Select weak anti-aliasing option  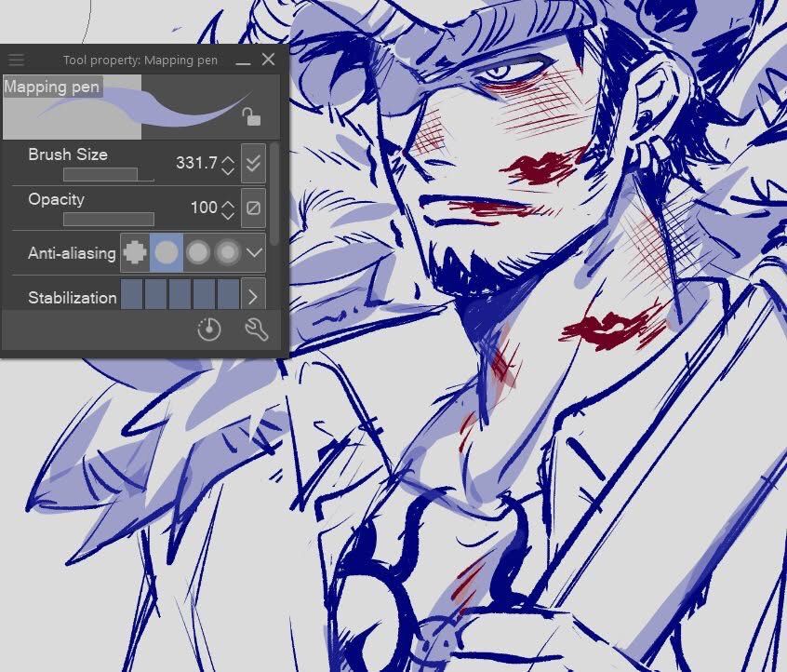click(167, 252)
